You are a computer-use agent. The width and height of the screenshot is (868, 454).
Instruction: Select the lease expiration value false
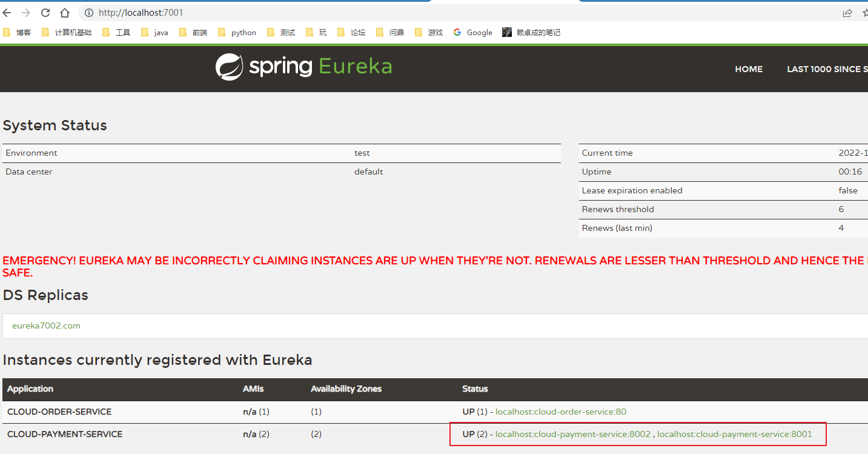pos(848,190)
